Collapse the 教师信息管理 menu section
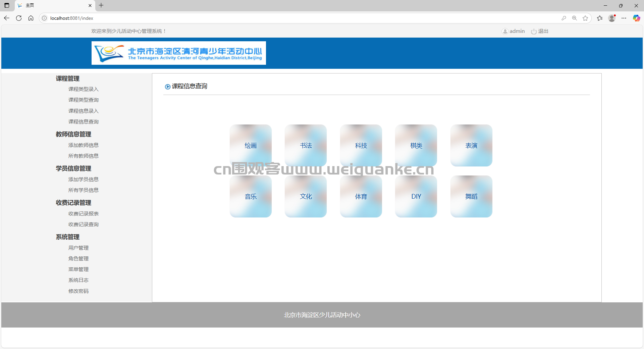This screenshot has height=349, width=644. click(73, 134)
